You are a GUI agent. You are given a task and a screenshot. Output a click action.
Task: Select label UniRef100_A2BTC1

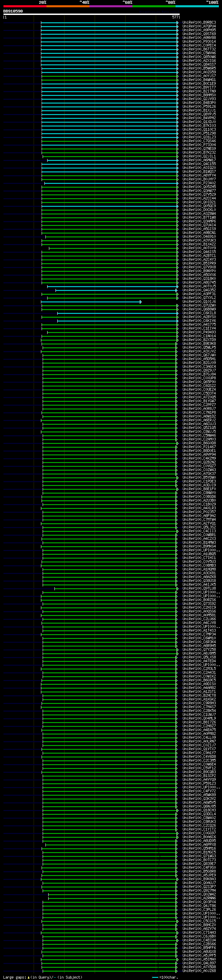pyautogui.click(x=199, y=256)
